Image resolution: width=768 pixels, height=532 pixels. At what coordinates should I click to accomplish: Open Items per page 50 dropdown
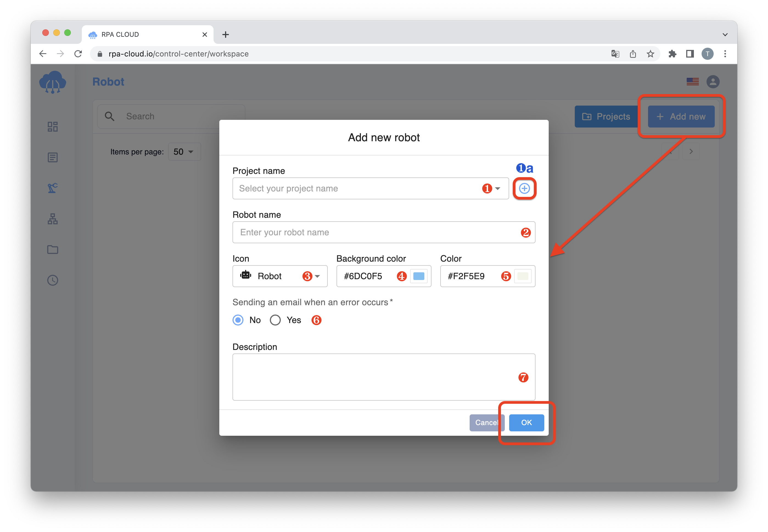[x=184, y=152]
